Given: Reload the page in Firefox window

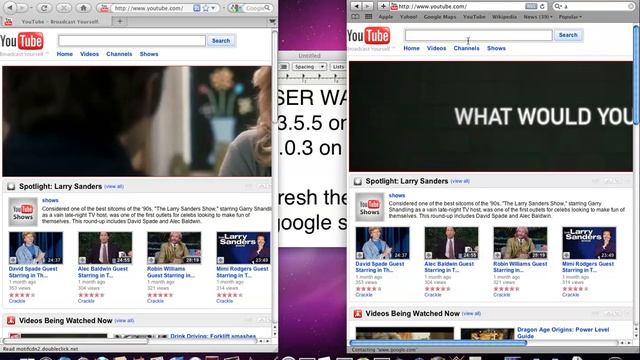Looking at the screenshot, I should point(44,8).
